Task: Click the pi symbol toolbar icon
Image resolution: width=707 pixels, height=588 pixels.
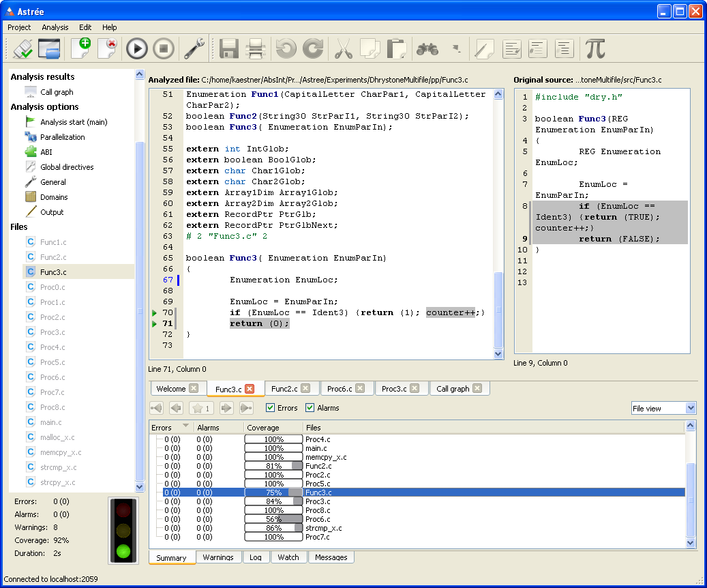Action: pyautogui.click(x=595, y=48)
